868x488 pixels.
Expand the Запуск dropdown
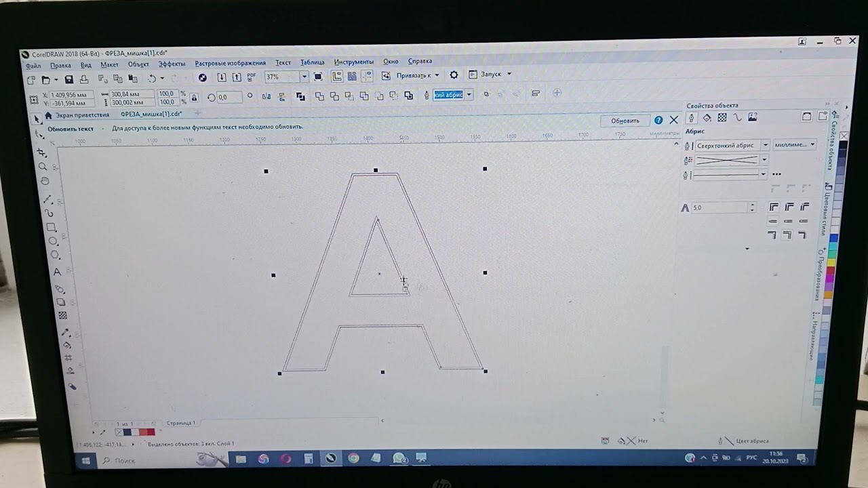509,74
